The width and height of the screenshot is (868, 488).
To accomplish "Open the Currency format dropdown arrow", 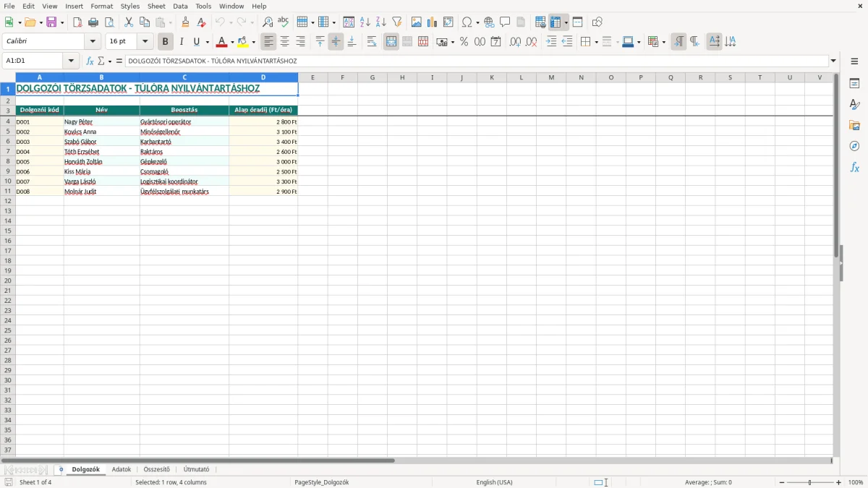I will pyautogui.click(x=452, y=42).
